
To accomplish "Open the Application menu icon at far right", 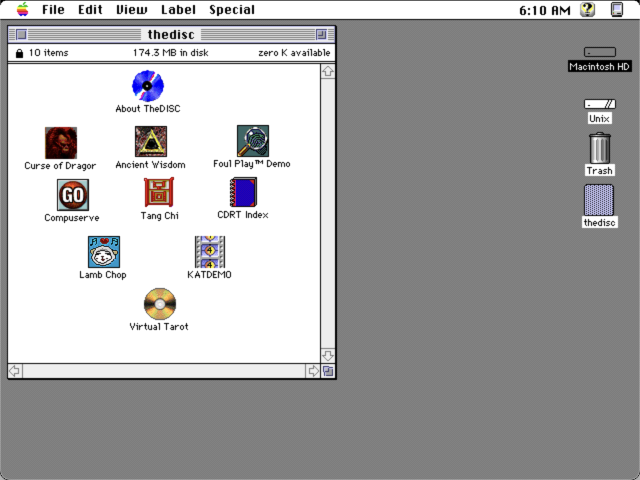I will point(617,9).
